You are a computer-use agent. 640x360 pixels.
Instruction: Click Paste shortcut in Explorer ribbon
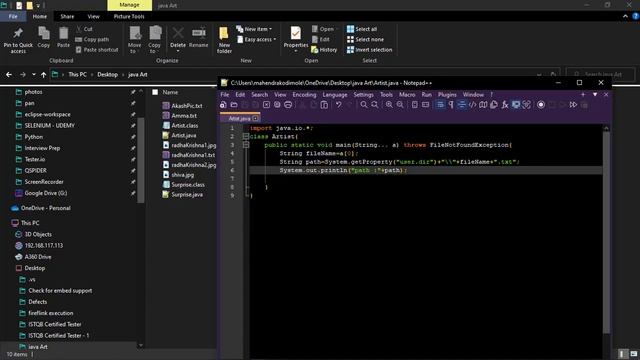(x=97, y=50)
